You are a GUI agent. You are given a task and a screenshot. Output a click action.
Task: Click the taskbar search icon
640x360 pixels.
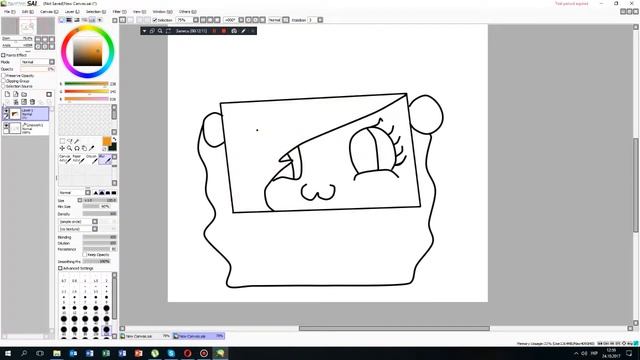coord(24,353)
